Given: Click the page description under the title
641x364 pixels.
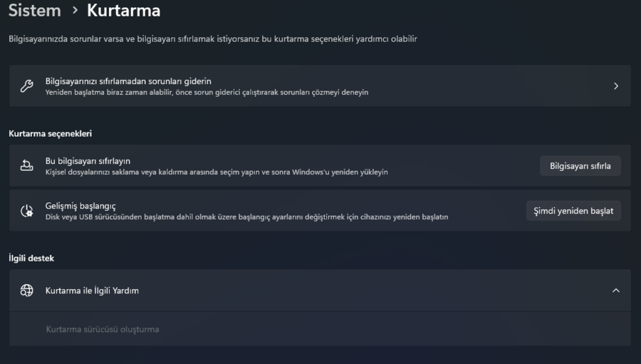Looking at the screenshot, I should point(212,38).
